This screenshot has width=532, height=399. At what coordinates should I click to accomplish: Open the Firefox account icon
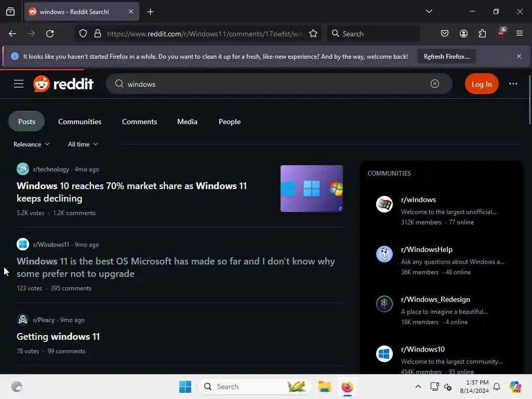pos(463,34)
